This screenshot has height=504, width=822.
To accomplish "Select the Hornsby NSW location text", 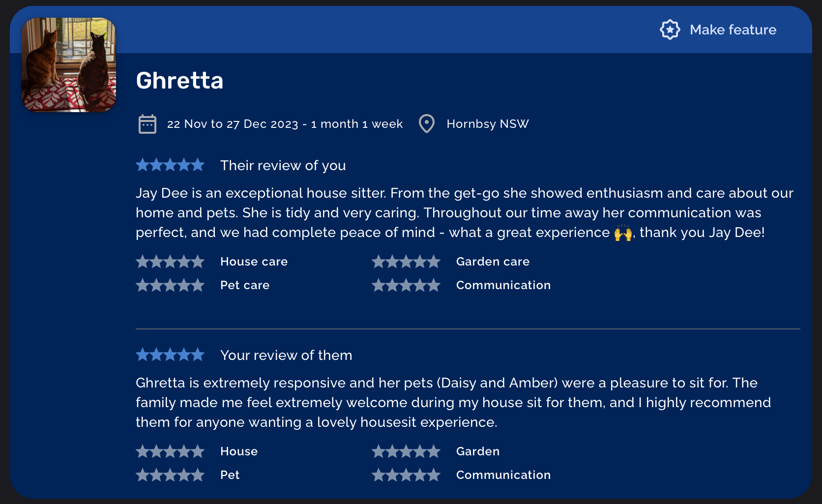I will (487, 124).
